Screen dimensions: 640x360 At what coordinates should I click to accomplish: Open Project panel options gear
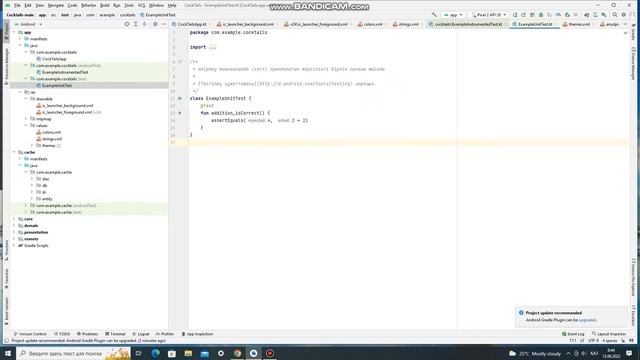tap(155, 24)
